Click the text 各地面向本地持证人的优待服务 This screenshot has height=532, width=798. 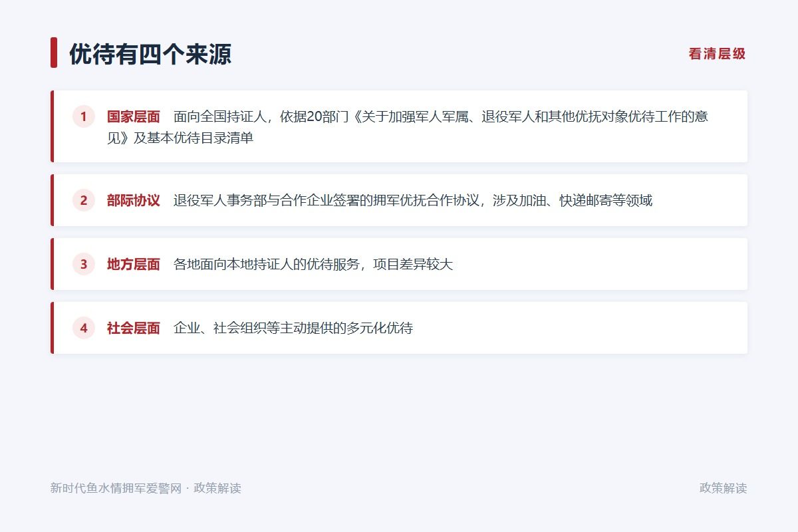tap(267, 264)
